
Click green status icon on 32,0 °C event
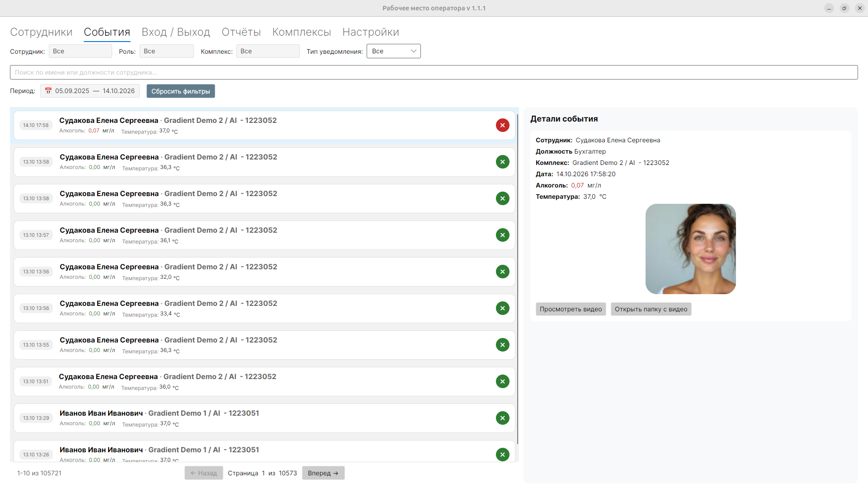(x=502, y=272)
